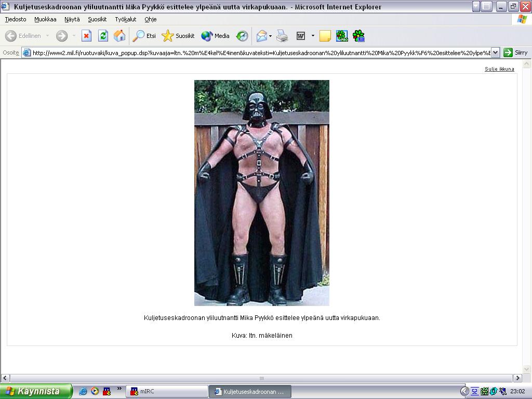The image size is (532, 399).
Task: Switch to mIRC in the taskbar
Action: tap(166, 391)
